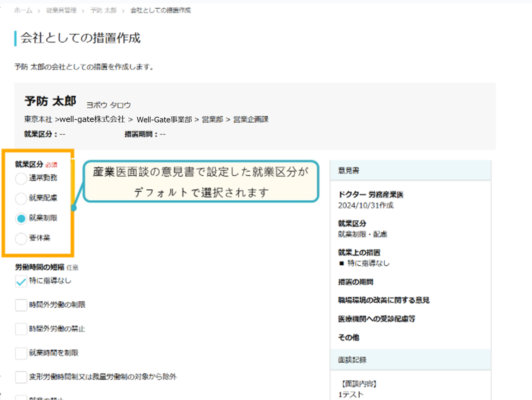Choose the 就業制限 radio button
This screenshot has width=532, height=400.
pos(21,218)
